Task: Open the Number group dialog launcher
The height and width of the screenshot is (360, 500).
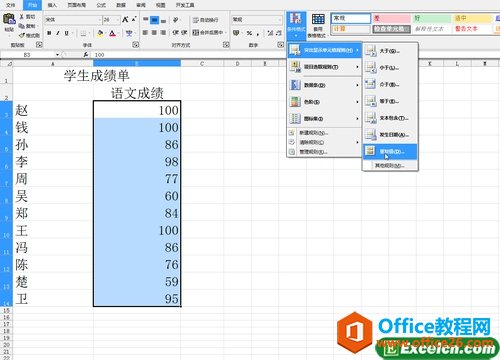Action: [x=280, y=45]
